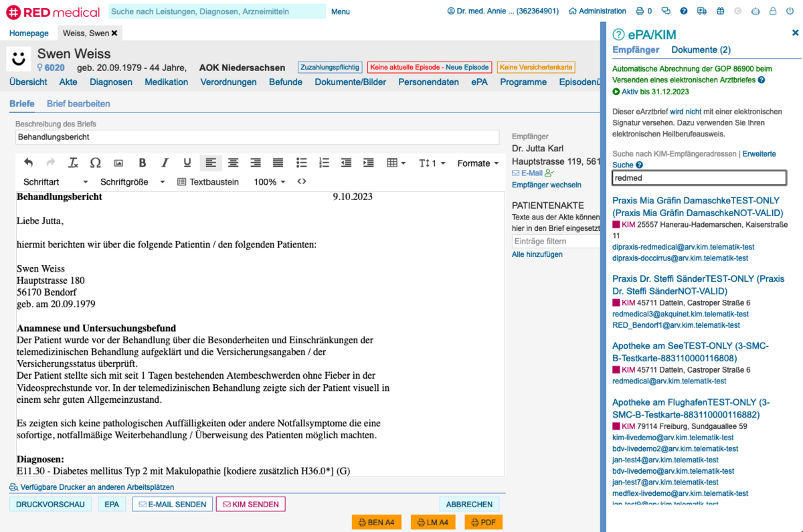Viewport: 803px width, 532px height.
Task: Undo the last edit in the letter editor
Action: [x=28, y=163]
